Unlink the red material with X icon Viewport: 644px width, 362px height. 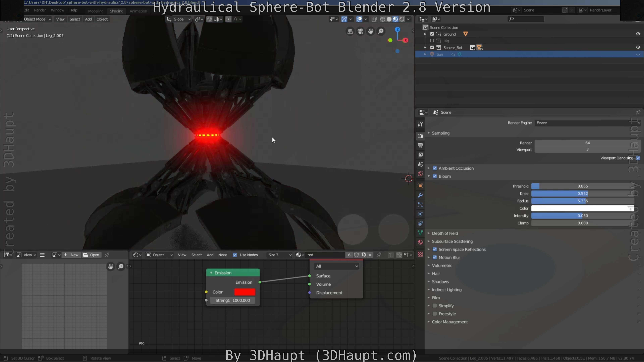pos(370,255)
